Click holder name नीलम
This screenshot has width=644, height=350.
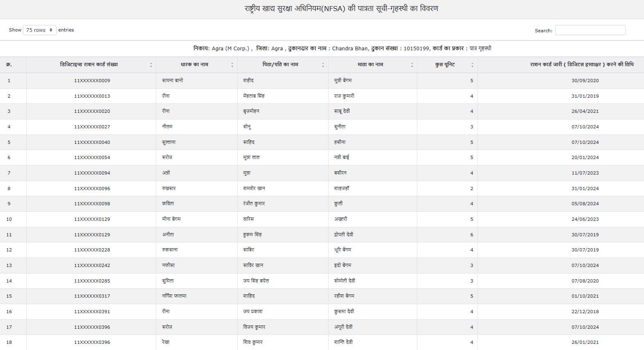click(167, 127)
